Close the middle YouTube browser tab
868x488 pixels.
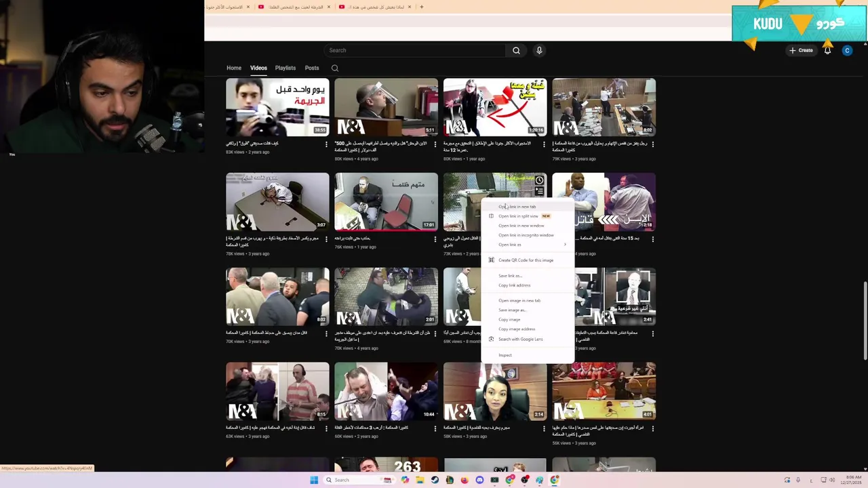coord(329,7)
